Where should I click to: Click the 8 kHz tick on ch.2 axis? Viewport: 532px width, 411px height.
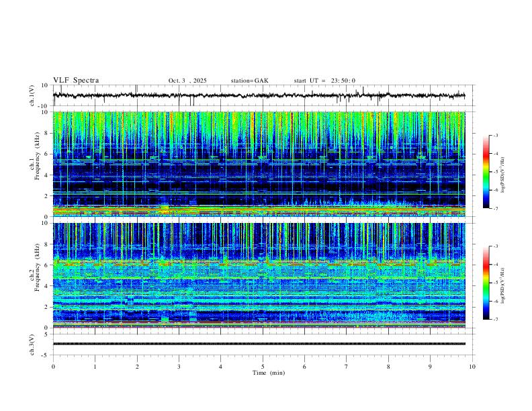point(46,244)
